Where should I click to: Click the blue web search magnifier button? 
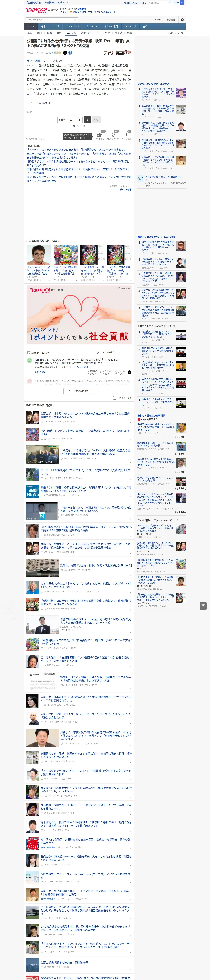pos(182,3)
